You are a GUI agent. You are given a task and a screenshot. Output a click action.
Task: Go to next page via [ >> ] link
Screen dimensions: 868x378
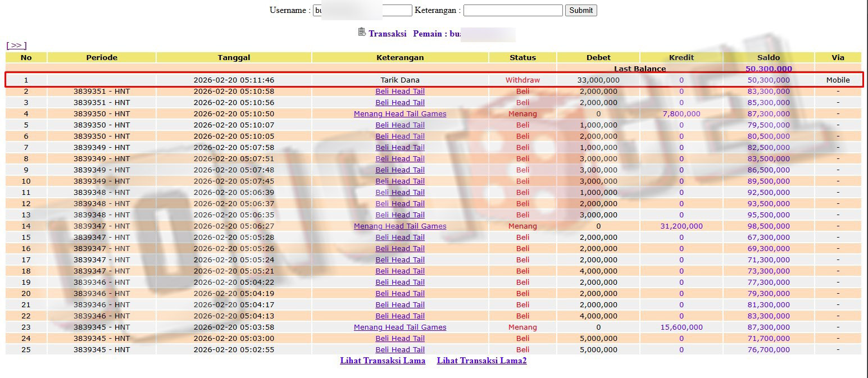point(16,45)
